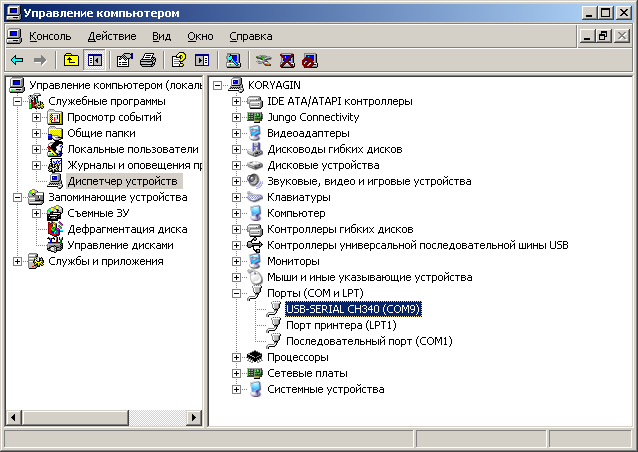Click the Back arrow toolbar button

point(17,60)
